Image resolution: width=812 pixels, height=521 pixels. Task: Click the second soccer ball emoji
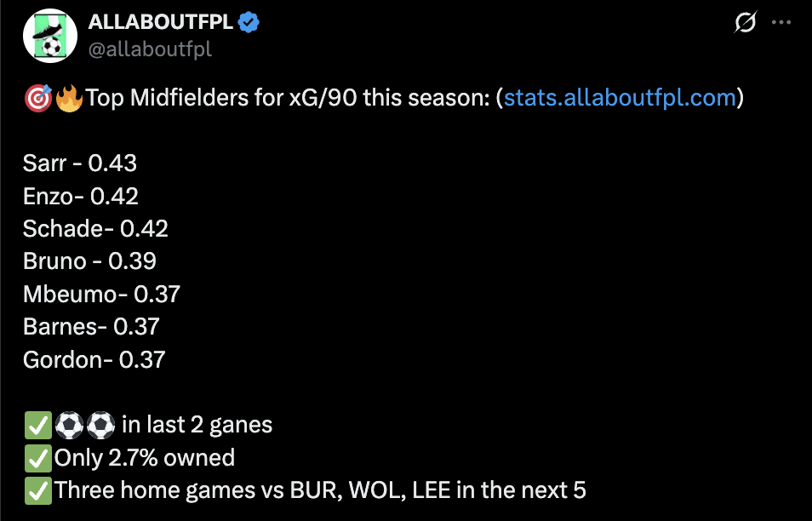click(100, 425)
